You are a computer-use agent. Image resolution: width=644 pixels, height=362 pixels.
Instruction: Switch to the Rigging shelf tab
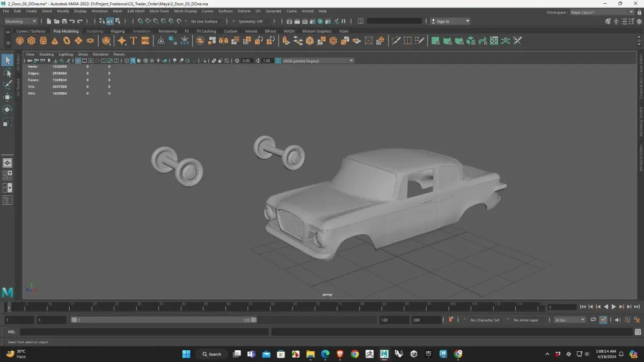118,31
